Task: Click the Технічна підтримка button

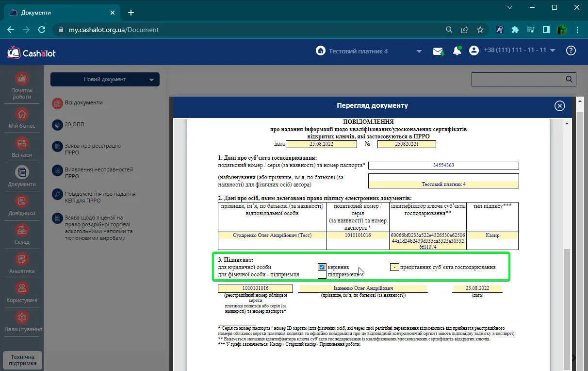Action: (23, 360)
